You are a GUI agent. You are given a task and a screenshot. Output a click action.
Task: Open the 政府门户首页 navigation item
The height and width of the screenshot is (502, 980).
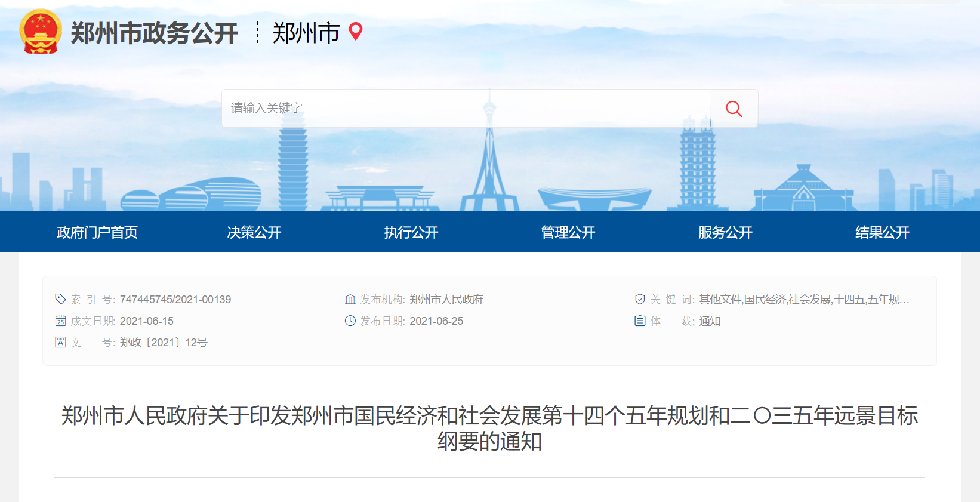tap(97, 232)
